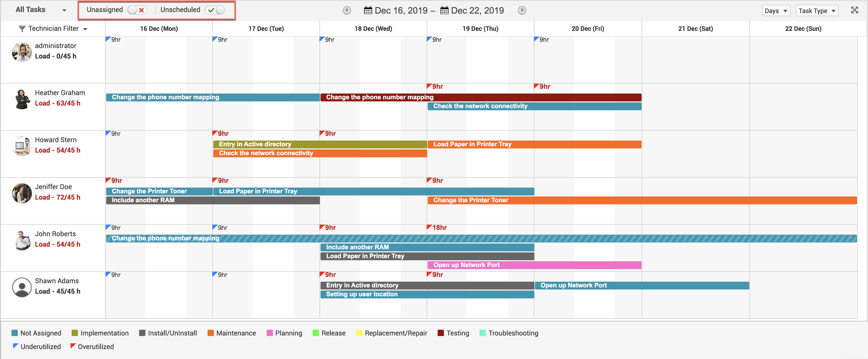868x359 pixels.
Task: Click the Testing legend color swatch
Action: tap(440, 333)
